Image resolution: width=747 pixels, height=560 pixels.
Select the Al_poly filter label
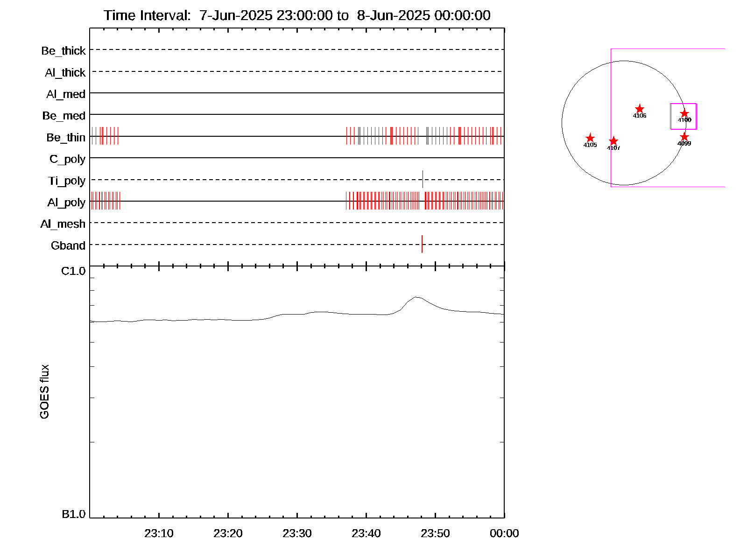coord(66,203)
